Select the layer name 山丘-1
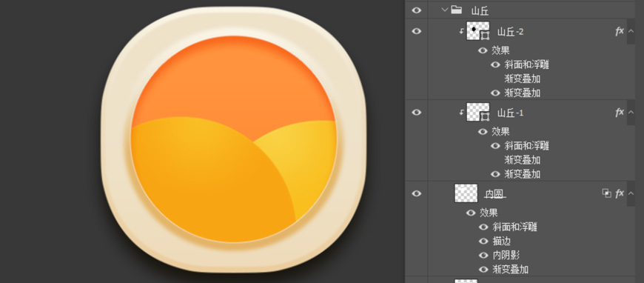The height and width of the screenshot is (283, 644). (x=511, y=113)
